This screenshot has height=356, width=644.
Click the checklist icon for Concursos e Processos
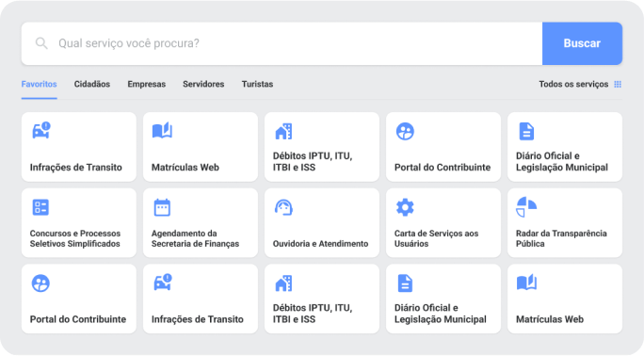[x=40, y=207]
